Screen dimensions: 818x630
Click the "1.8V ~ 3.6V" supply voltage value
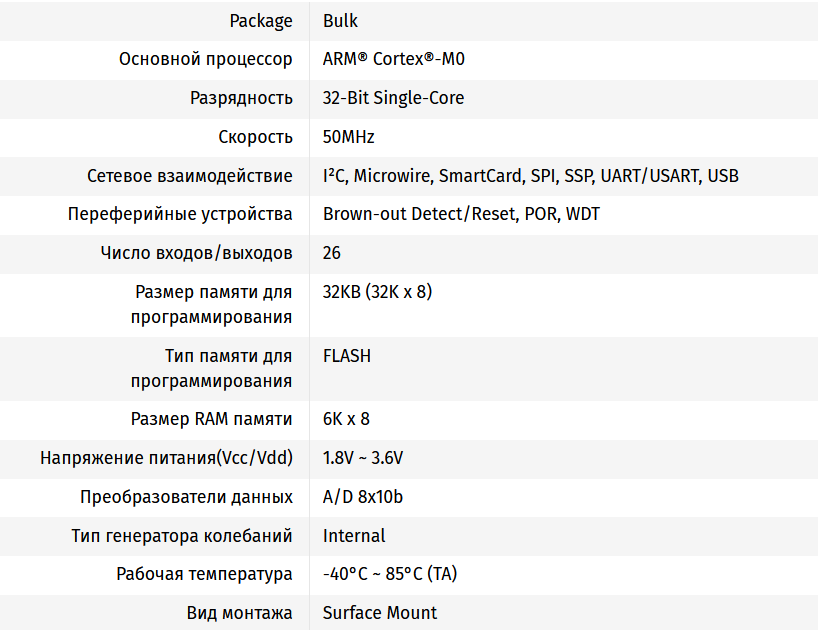[x=363, y=458]
